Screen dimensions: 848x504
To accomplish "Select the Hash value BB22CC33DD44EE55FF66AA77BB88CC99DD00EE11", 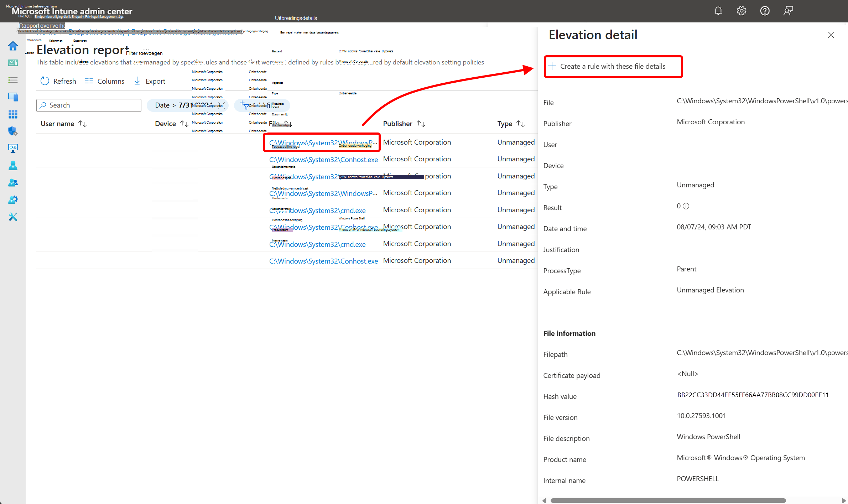I will tap(753, 395).
